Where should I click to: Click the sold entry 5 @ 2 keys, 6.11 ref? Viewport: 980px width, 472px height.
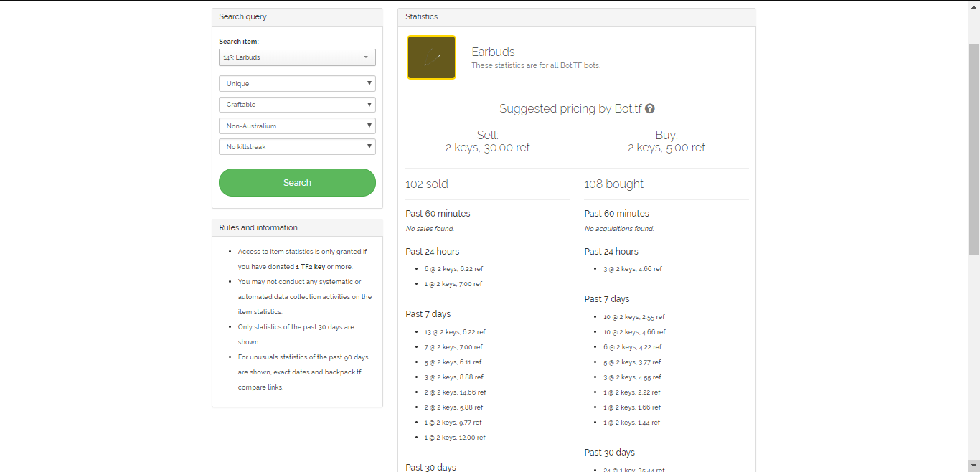point(453,362)
